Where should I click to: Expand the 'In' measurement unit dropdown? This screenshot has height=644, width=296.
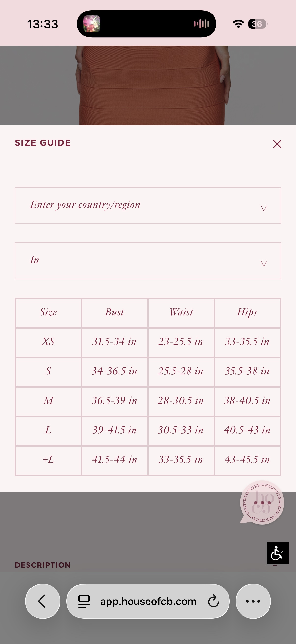coord(148,261)
